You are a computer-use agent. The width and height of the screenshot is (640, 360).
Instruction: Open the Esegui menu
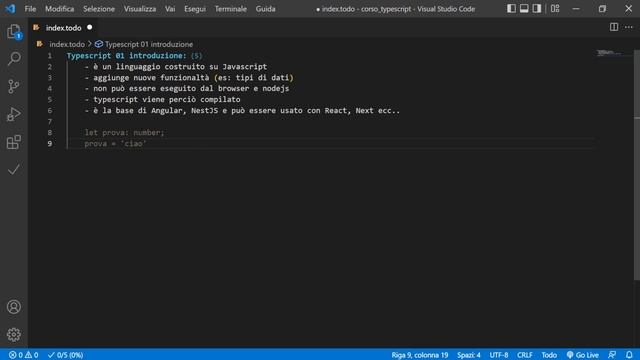(195, 9)
